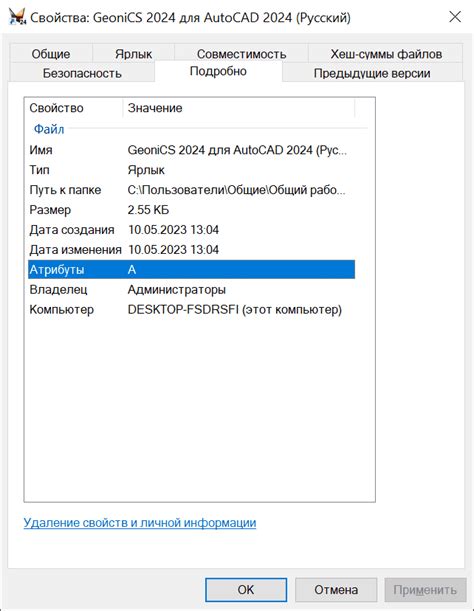The image size is (474, 611).
Task: Click the Администраторы owner value
Action: (x=177, y=290)
